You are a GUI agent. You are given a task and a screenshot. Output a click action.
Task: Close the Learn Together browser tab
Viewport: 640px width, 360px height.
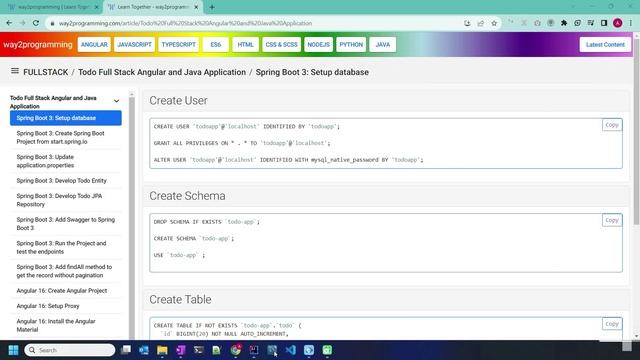pos(196,7)
